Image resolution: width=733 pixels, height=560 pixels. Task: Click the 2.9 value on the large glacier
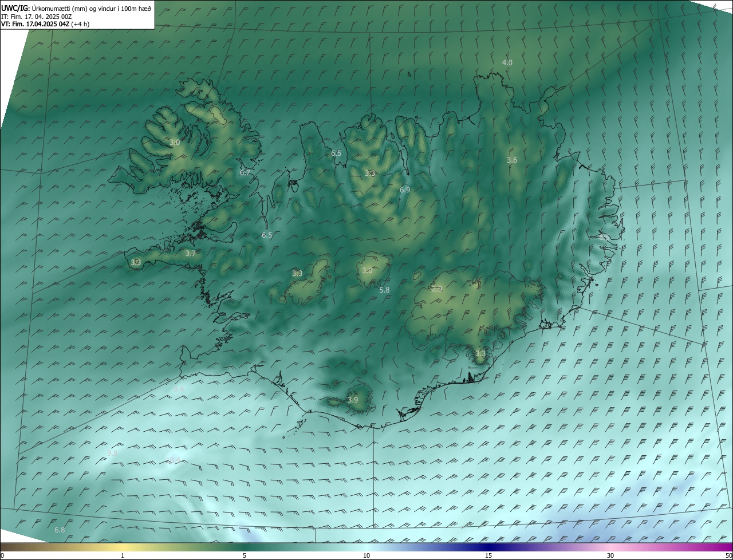coord(437,289)
